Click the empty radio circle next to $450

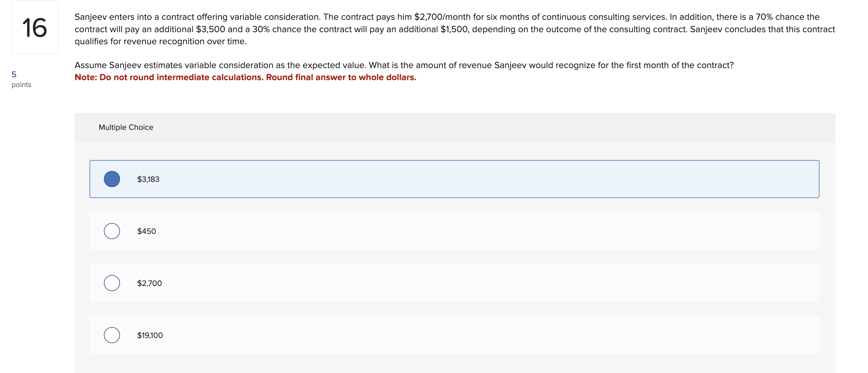tap(112, 231)
